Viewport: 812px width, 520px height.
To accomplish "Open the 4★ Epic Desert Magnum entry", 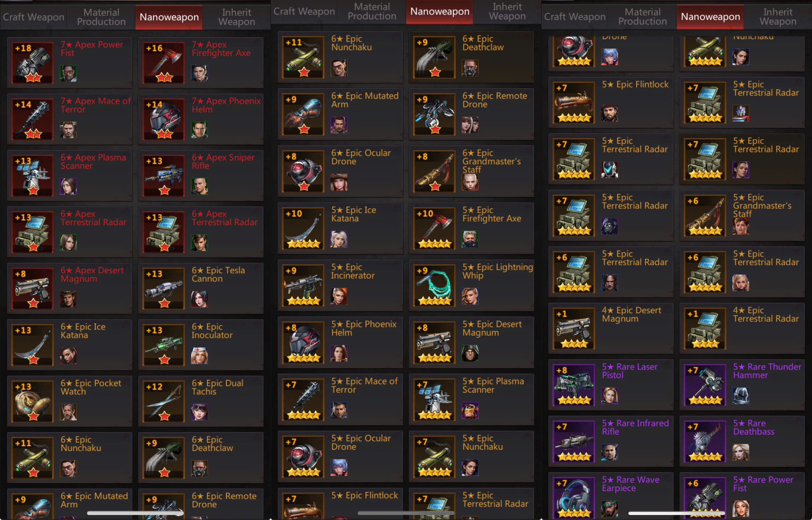I will 611,328.
